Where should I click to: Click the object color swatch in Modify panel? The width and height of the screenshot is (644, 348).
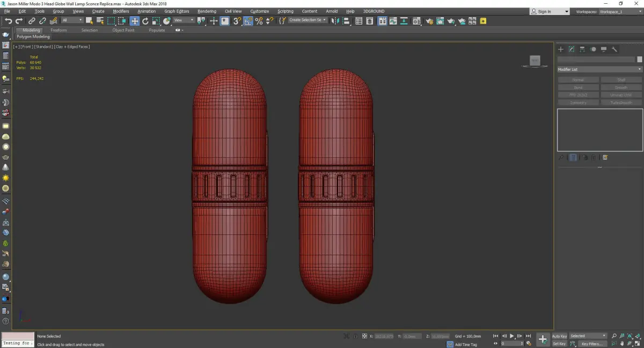pyautogui.click(x=639, y=60)
